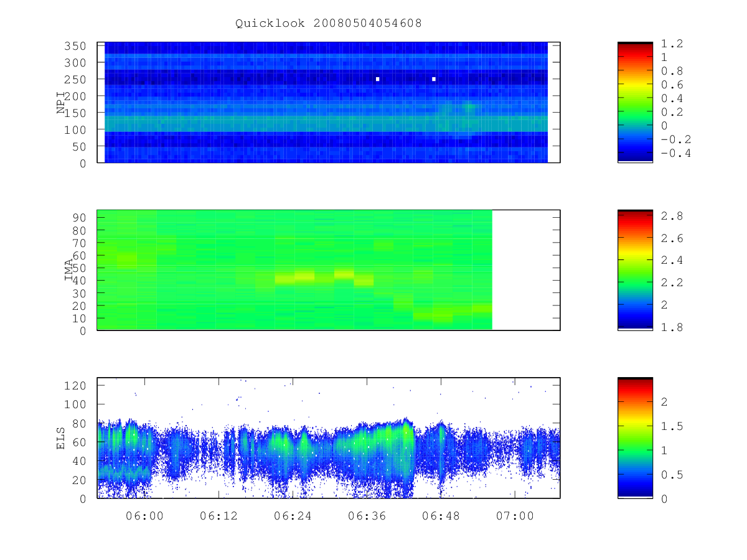
Task: Click the NPI spectrogram panel
Action: [x=329, y=103]
